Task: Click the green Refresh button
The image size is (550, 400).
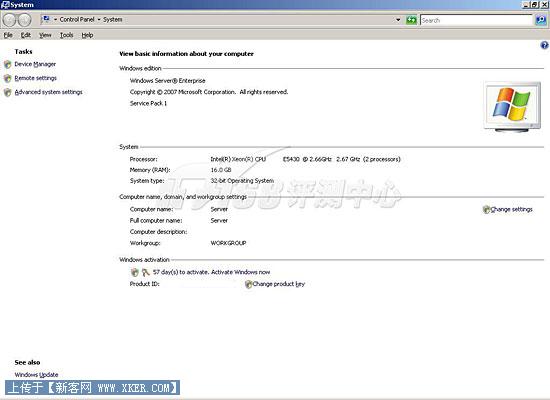Action: (x=411, y=20)
